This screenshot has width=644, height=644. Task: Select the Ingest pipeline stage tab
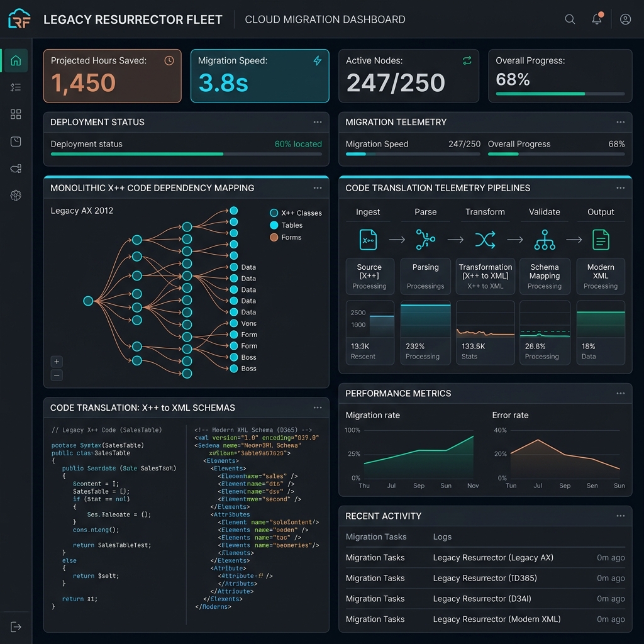(367, 212)
